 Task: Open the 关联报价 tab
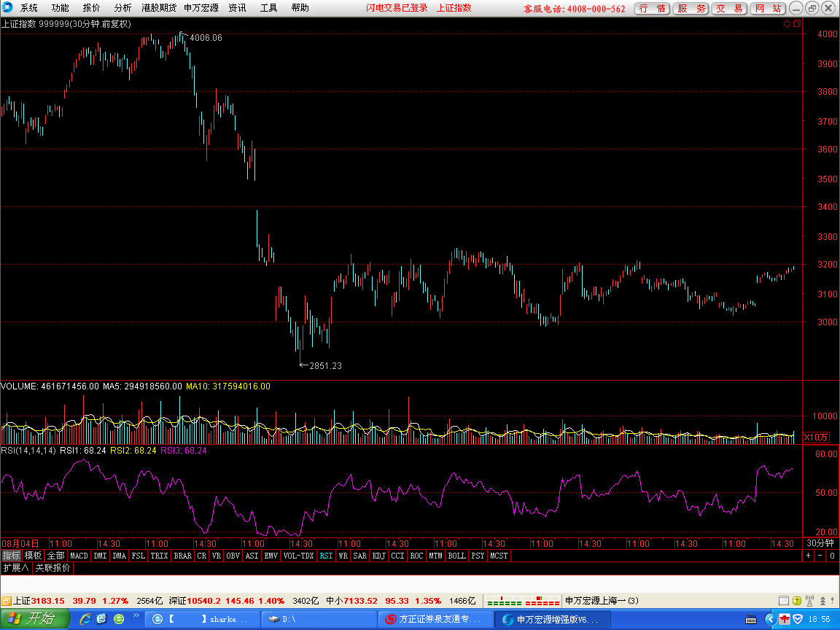tap(52, 568)
